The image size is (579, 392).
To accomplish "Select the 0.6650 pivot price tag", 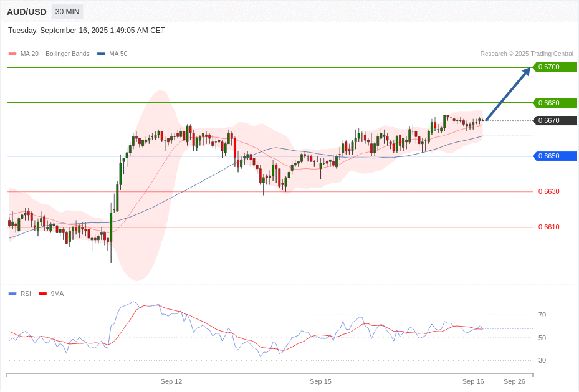I will click(555, 156).
